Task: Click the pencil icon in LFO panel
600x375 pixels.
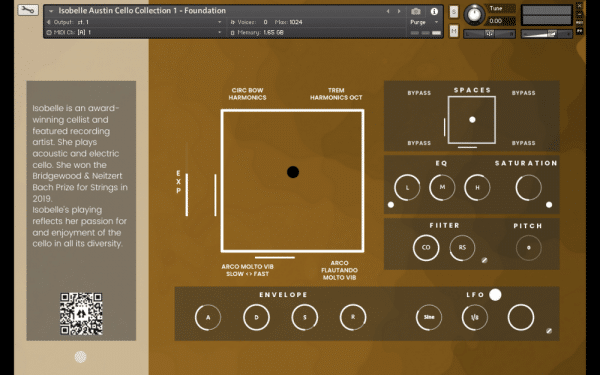Action: pyautogui.click(x=549, y=331)
